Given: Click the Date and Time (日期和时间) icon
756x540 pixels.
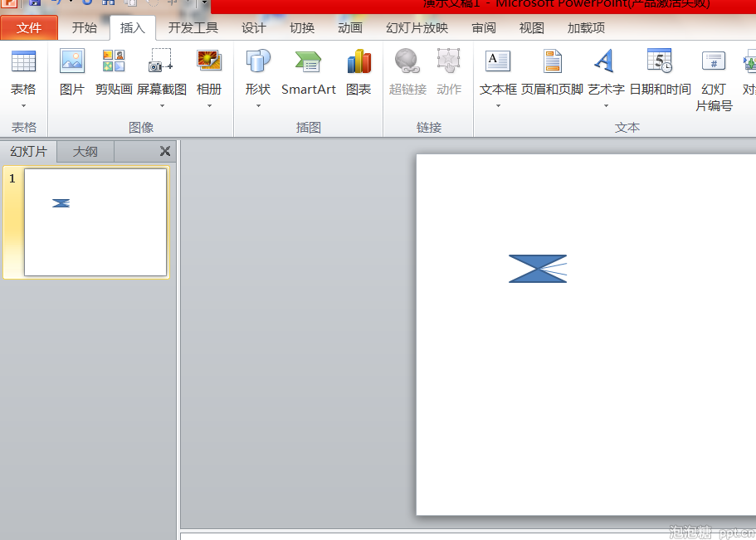Looking at the screenshot, I should coord(660,62).
